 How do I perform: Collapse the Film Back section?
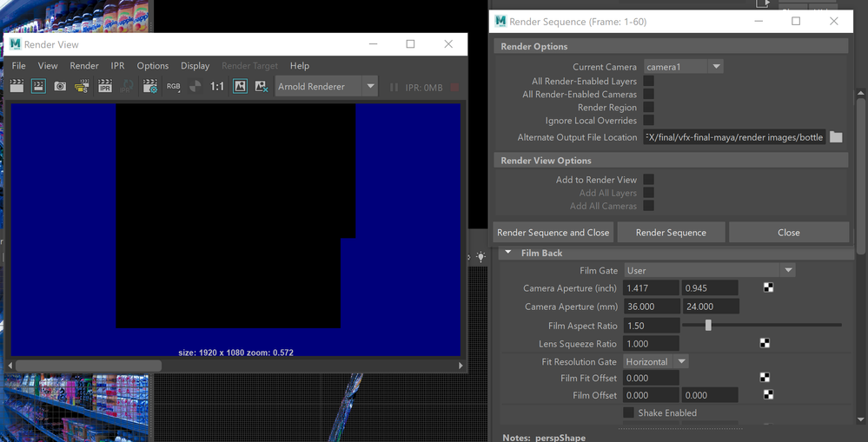(x=508, y=253)
